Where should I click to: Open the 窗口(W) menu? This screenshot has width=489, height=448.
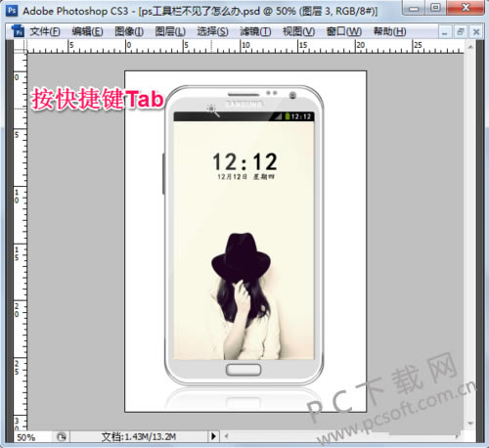point(344,31)
